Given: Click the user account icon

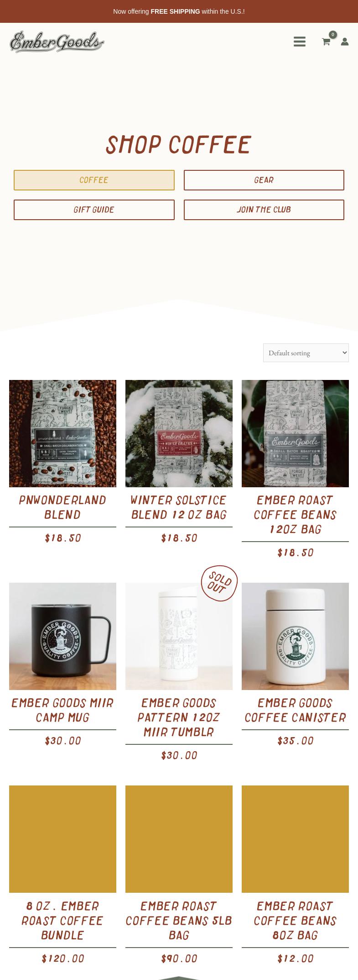Looking at the screenshot, I should coord(345,42).
